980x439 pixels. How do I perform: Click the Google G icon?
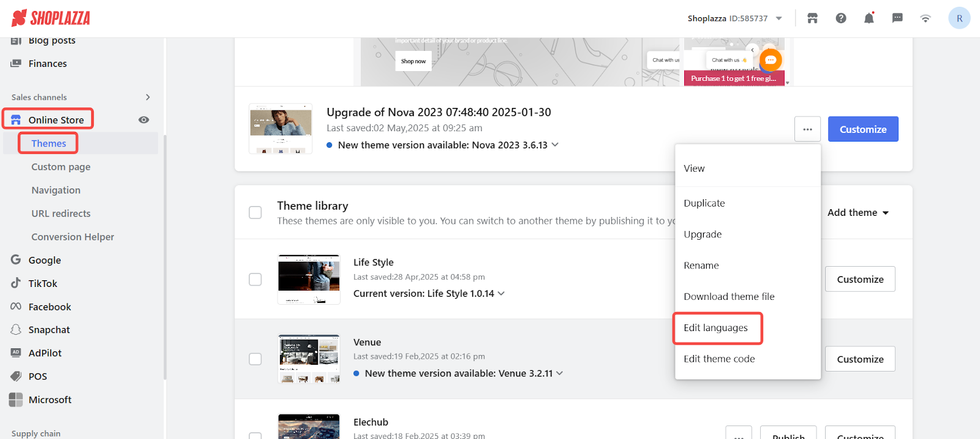click(16, 259)
